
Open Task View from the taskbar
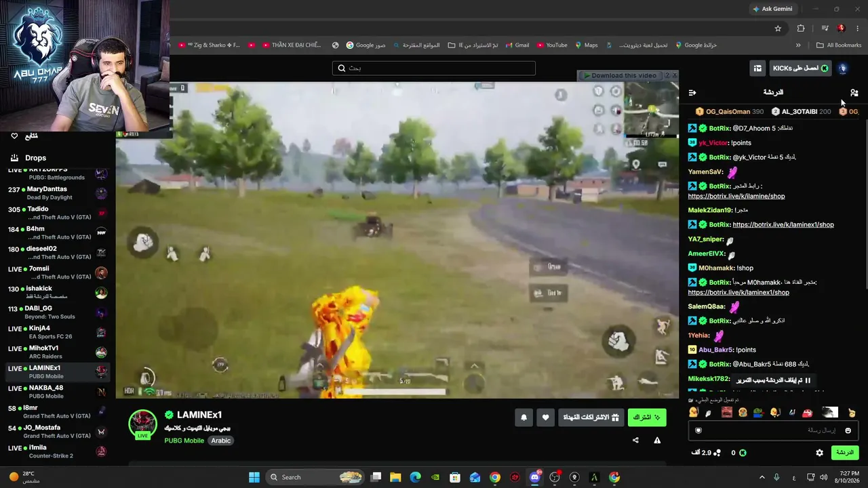click(x=376, y=477)
